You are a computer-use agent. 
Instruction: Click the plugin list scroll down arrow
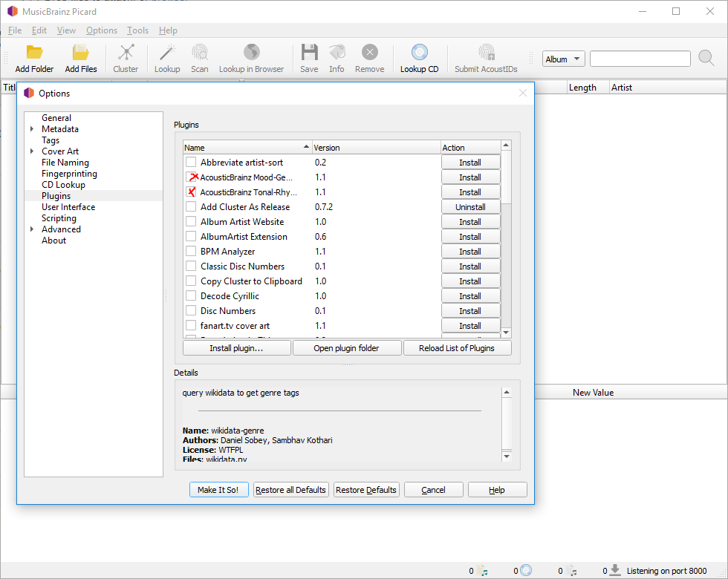[x=506, y=333]
